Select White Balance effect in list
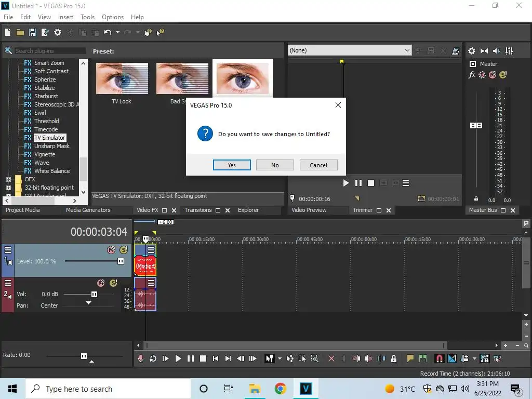The height and width of the screenshot is (399, 532). [51, 171]
